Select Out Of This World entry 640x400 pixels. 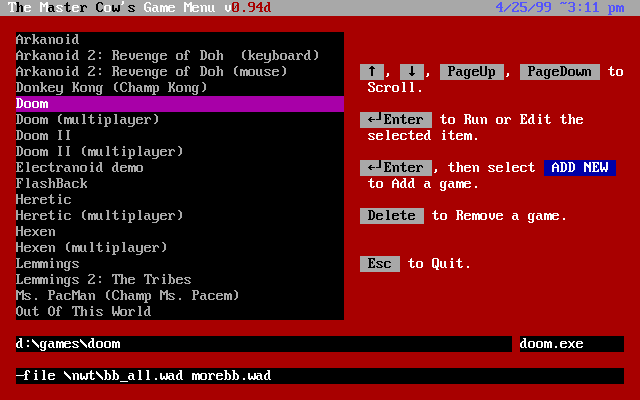[x=180, y=311]
